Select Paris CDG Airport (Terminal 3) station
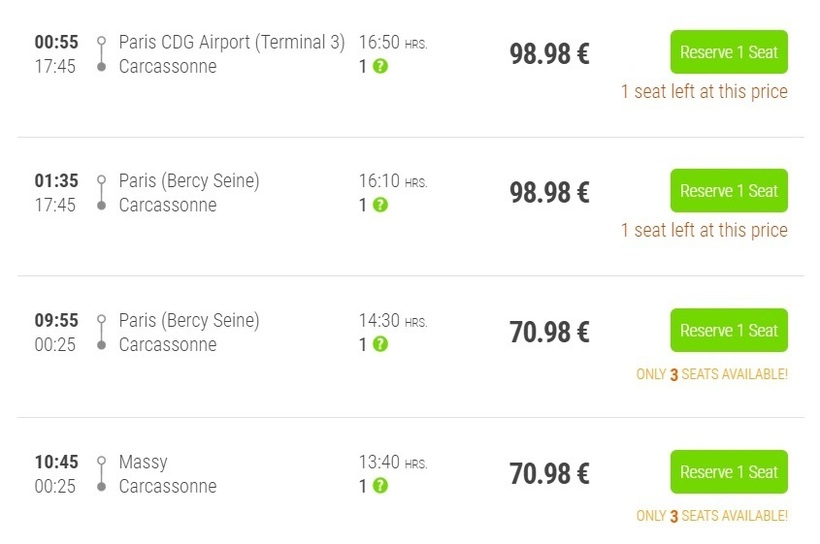This screenshot has height=544, width=820. pos(232,42)
